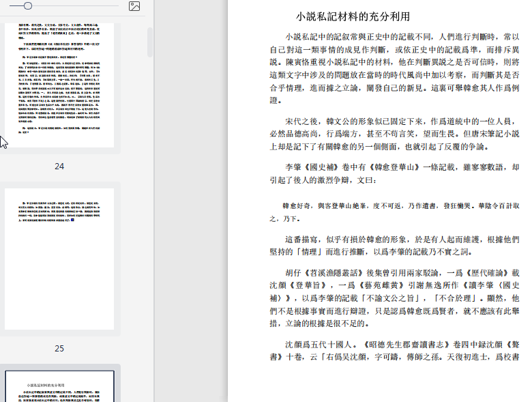
Task: Select the highlighted thumbnail below page 25
Action: tap(59, 386)
